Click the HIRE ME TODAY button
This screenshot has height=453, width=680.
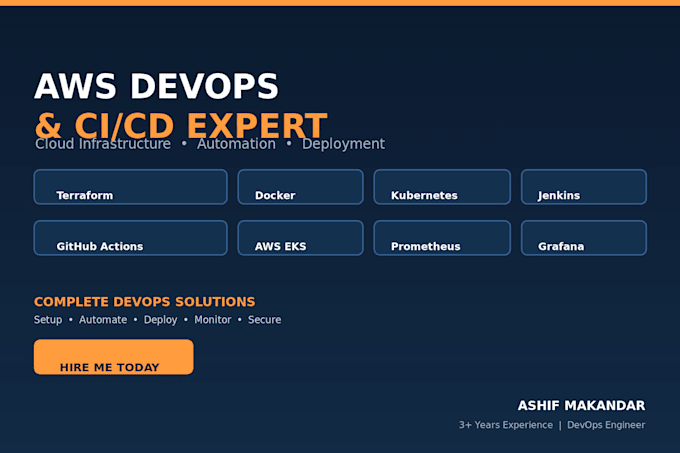[x=114, y=357]
